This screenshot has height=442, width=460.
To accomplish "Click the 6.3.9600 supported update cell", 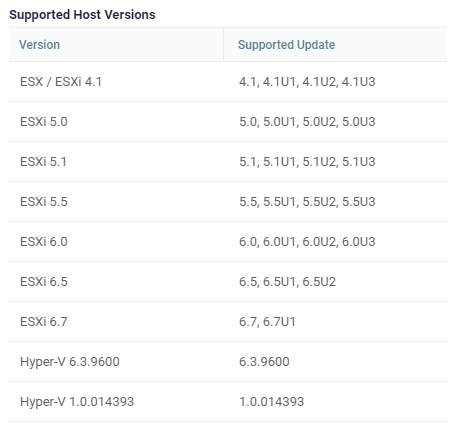I will pyautogui.click(x=264, y=362).
